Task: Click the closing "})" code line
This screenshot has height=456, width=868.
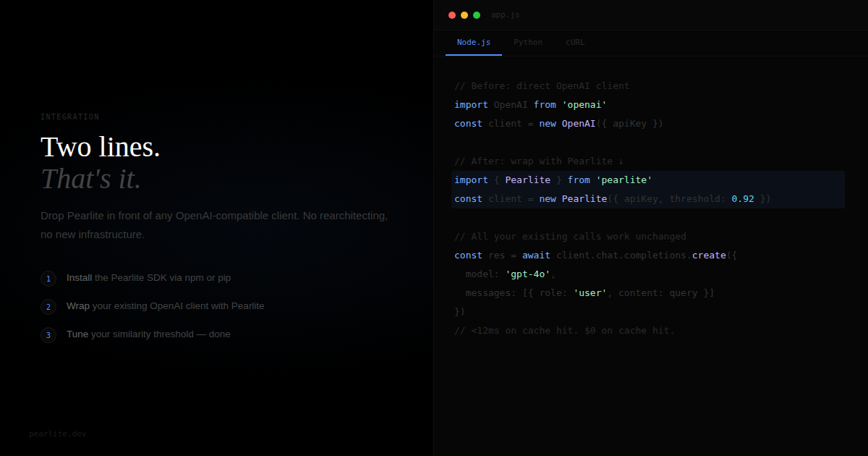Action: [460, 312]
